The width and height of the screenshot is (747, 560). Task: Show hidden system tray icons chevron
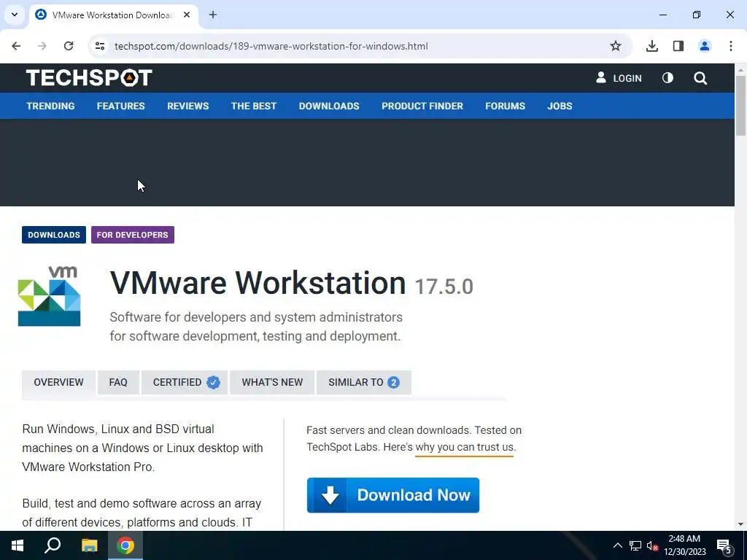[x=617, y=545]
